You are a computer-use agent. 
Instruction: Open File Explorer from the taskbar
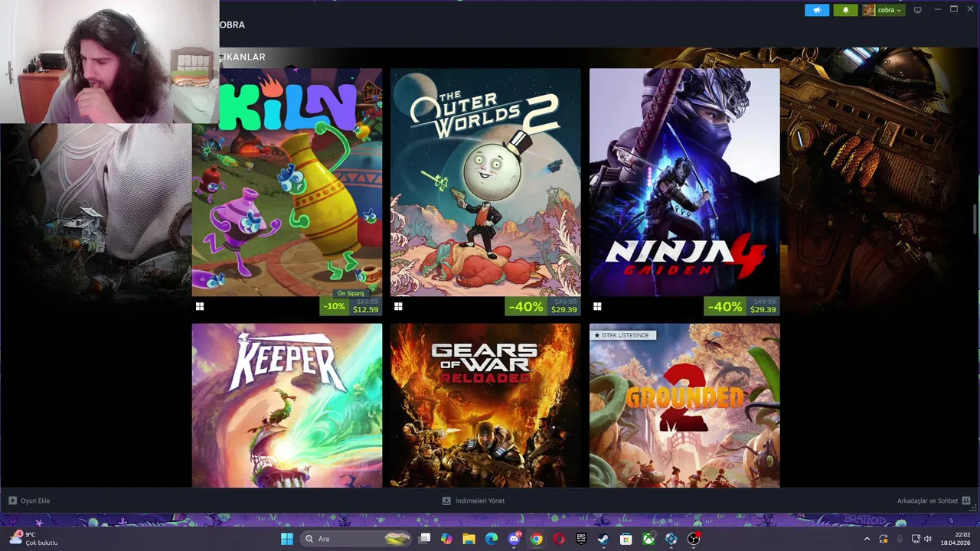[x=469, y=539]
